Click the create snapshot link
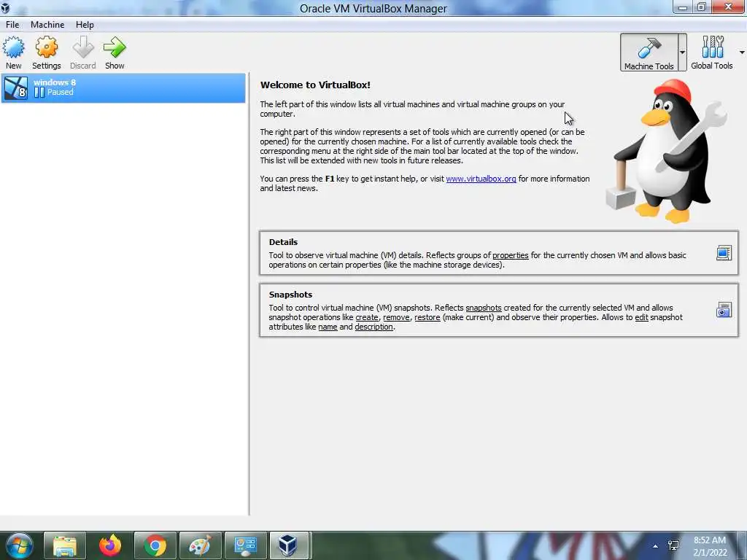 pyautogui.click(x=367, y=317)
